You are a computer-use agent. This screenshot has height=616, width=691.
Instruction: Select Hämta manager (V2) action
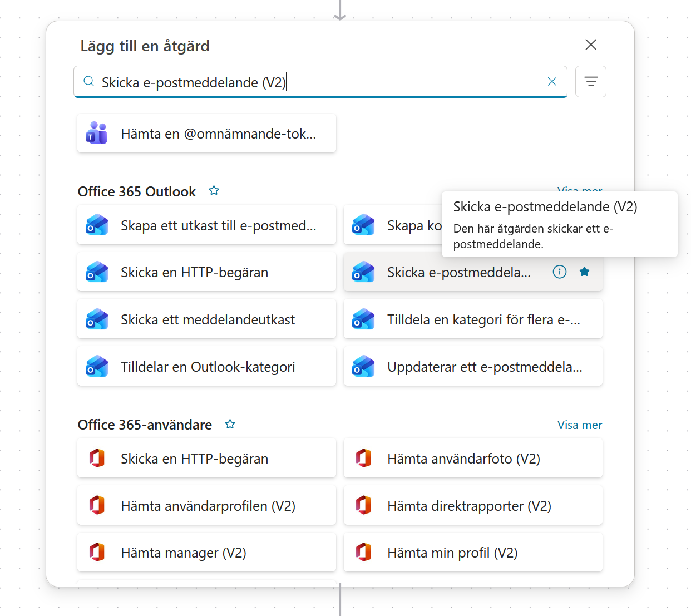tap(206, 553)
